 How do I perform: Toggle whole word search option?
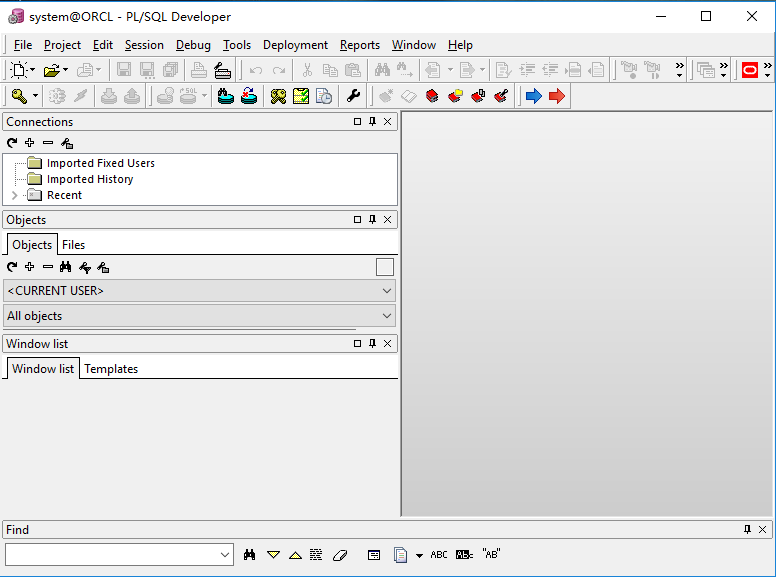tap(464, 555)
